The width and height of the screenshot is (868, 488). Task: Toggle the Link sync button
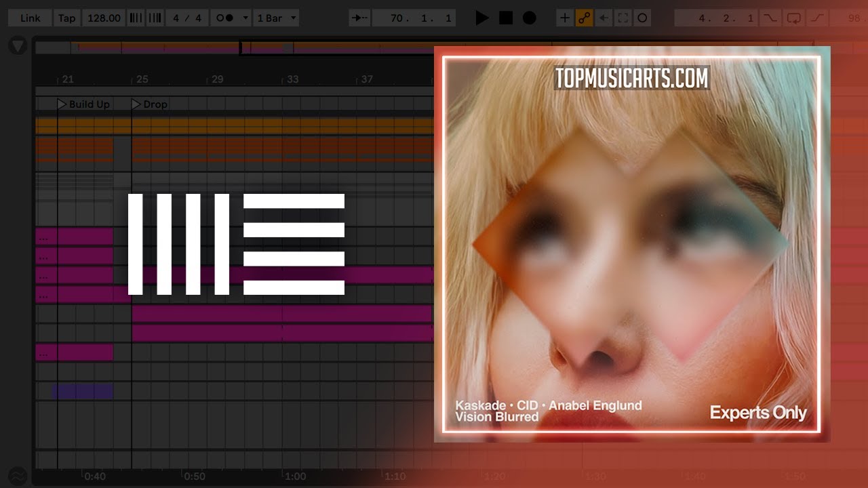point(31,18)
